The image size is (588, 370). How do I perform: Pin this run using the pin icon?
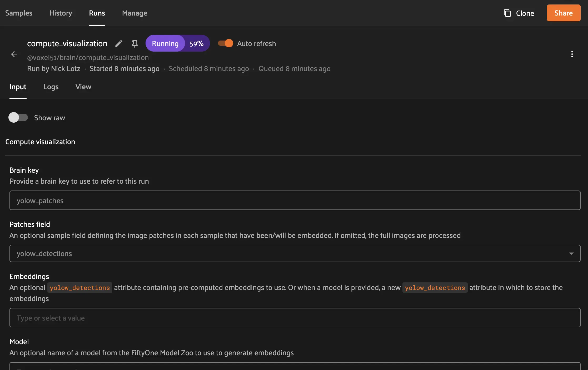134,43
